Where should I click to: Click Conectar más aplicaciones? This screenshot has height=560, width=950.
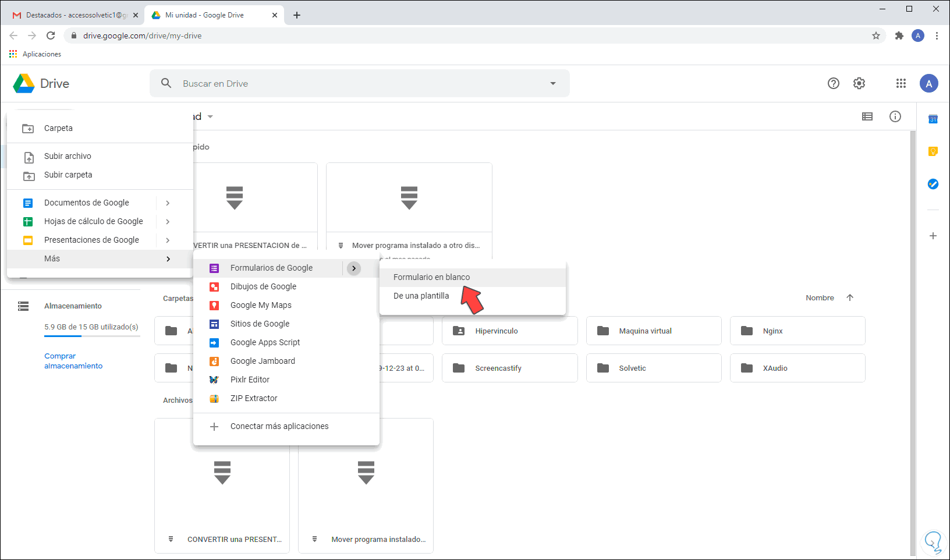pos(286,426)
